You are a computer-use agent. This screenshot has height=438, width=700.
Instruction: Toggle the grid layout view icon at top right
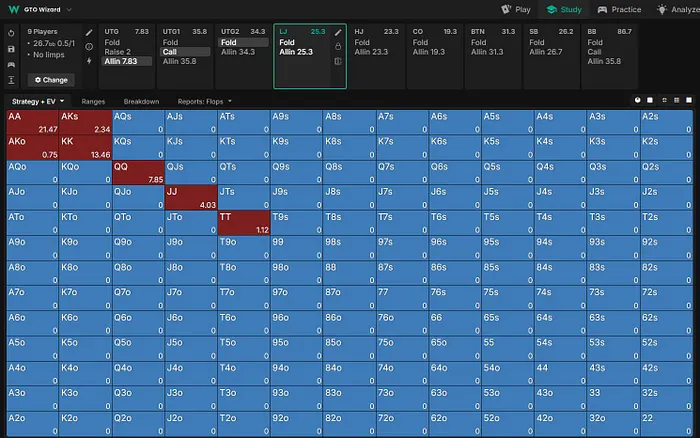[676, 101]
